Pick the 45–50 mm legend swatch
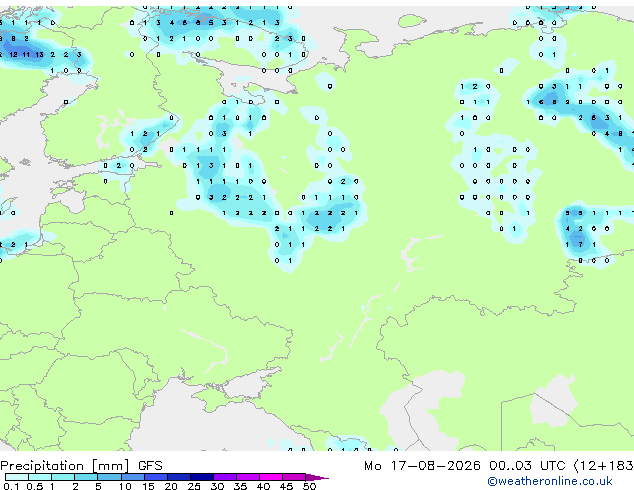 pyautogui.click(x=294, y=477)
